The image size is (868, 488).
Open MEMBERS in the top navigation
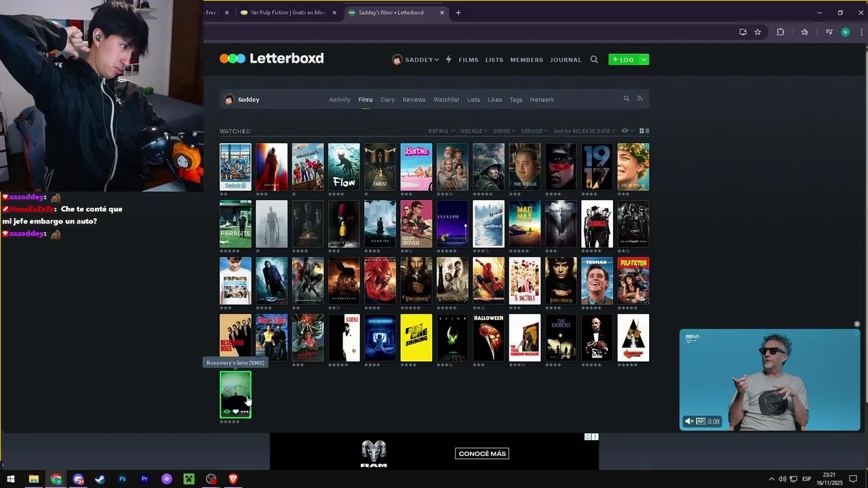527,60
